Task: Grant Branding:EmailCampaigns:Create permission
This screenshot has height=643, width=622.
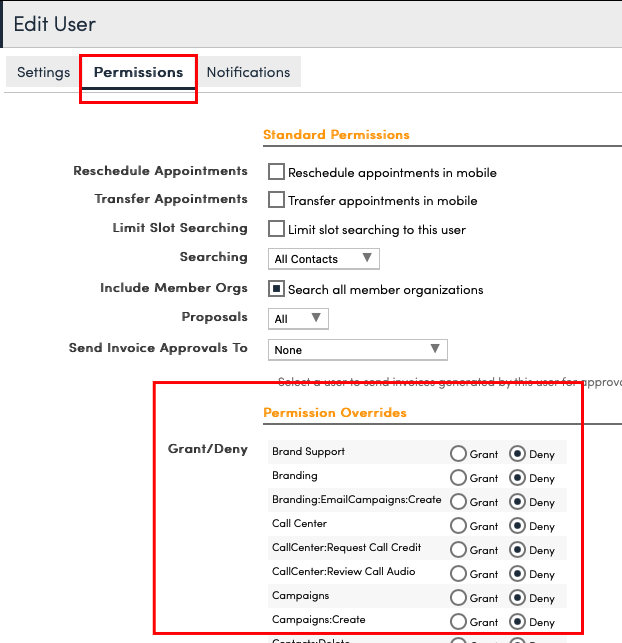Action: click(x=459, y=501)
